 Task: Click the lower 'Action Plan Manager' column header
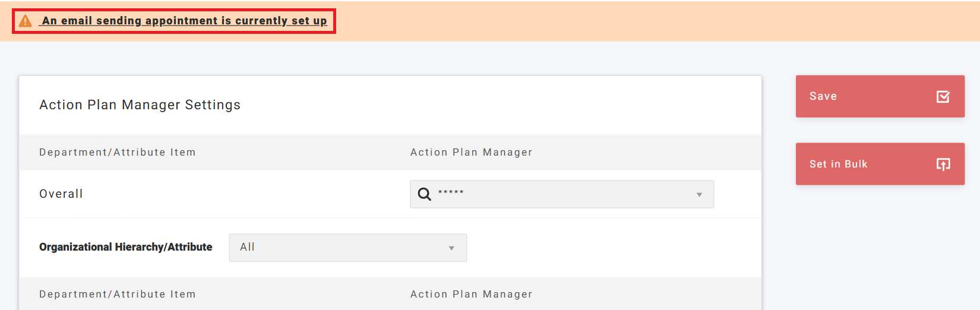click(471, 294)
